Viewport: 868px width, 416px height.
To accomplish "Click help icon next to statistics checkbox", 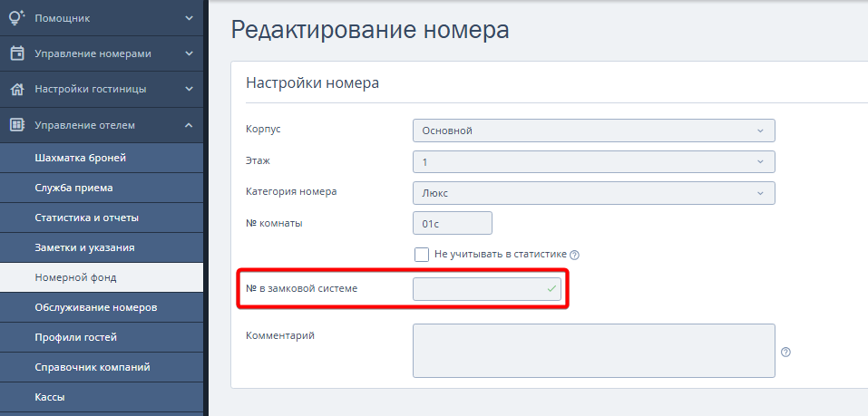I will click(575, 255).
